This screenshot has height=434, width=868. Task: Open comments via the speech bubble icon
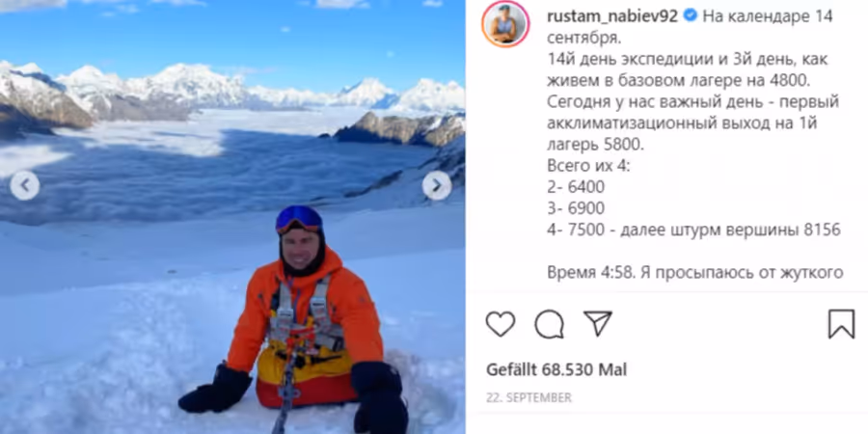point(549,324)
